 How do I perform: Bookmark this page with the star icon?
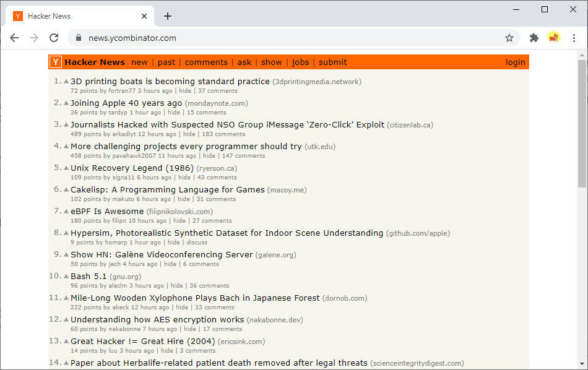(x=509, y=38)
